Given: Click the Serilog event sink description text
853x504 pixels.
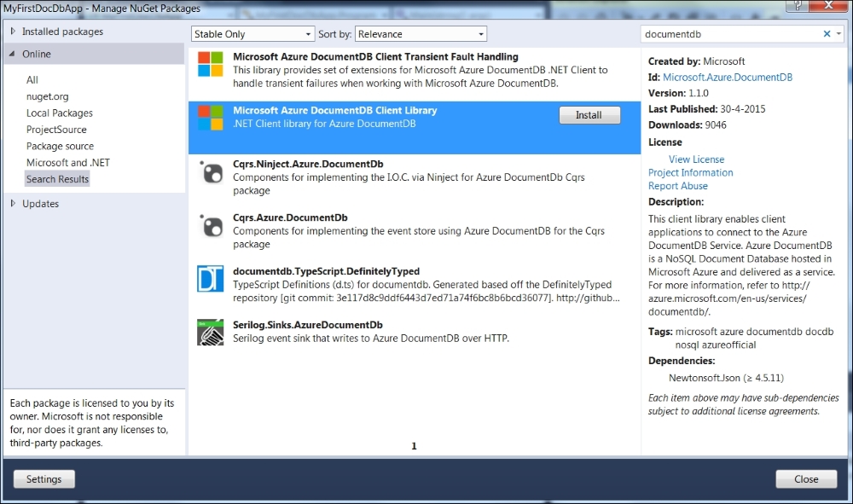Looking at the screenshot, I should click(371, 339).
